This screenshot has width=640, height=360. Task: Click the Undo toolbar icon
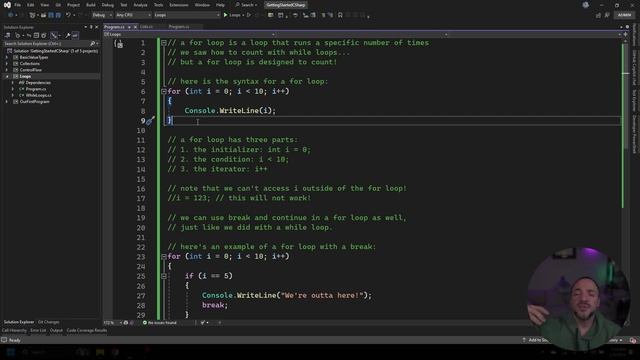pyautogui.click(x=68, y=15)
